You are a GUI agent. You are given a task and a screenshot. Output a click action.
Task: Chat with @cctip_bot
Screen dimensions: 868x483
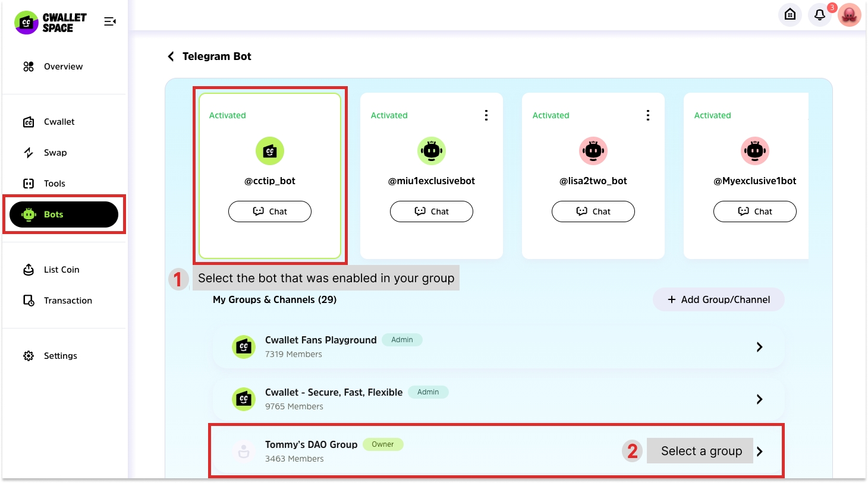tap(270, 211)
